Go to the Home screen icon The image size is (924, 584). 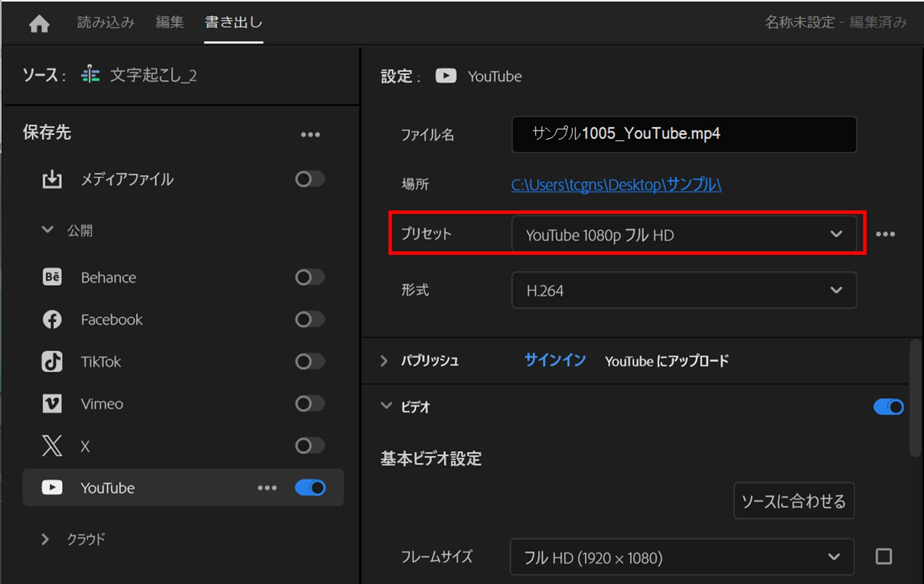click(x=39, y=23)
